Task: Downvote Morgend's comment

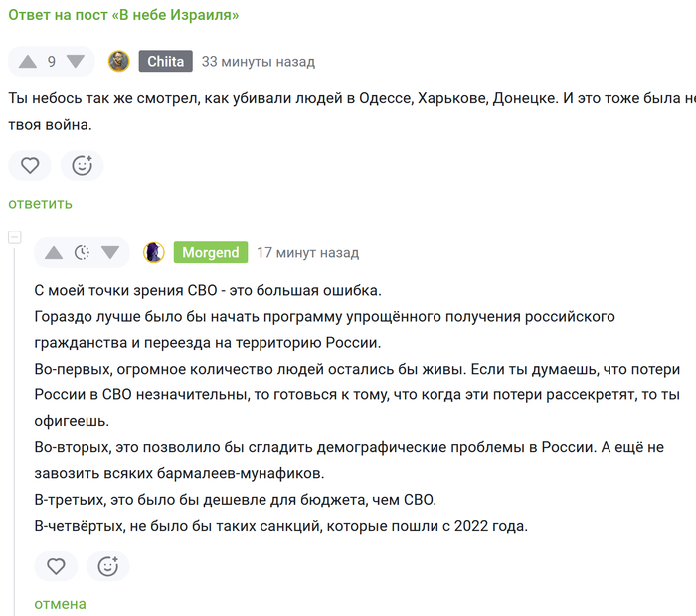Action: (x=110, y=252)
